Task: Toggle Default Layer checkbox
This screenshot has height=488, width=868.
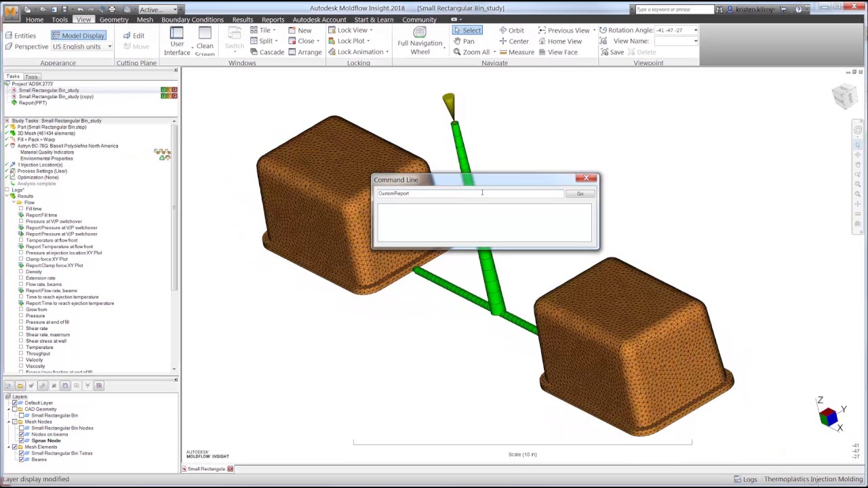Action: pyautogui.click(x=14, y=403)
